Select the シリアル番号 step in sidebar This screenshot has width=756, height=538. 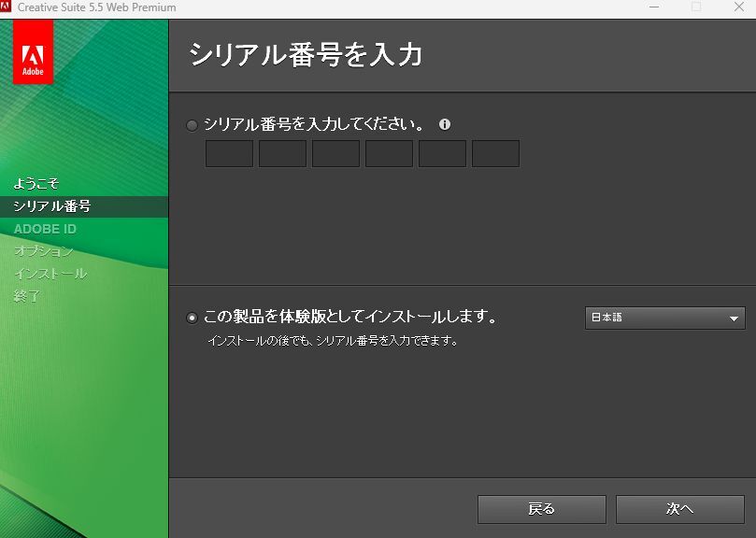pos(51,206)
